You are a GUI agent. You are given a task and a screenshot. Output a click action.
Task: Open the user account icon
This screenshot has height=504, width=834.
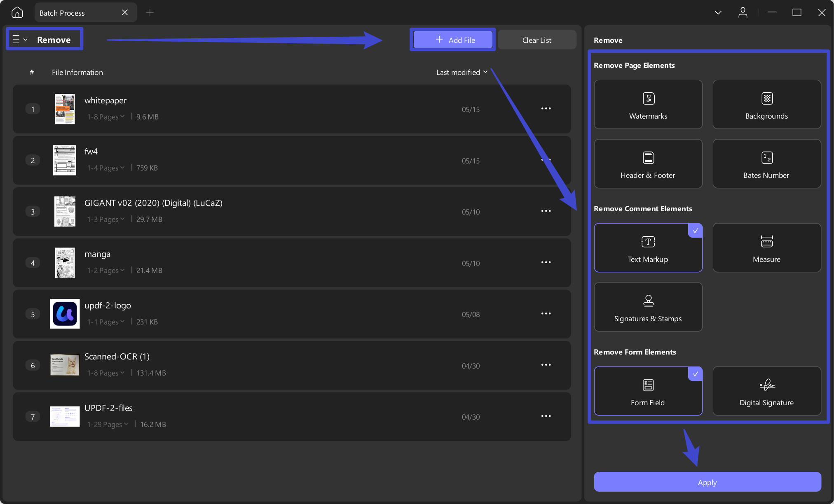tap(743, 13)
